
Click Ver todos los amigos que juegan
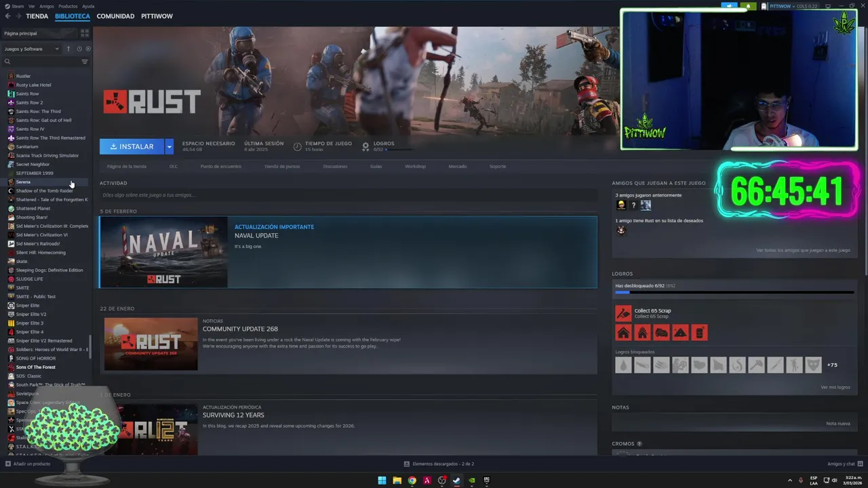coord(803,250)
